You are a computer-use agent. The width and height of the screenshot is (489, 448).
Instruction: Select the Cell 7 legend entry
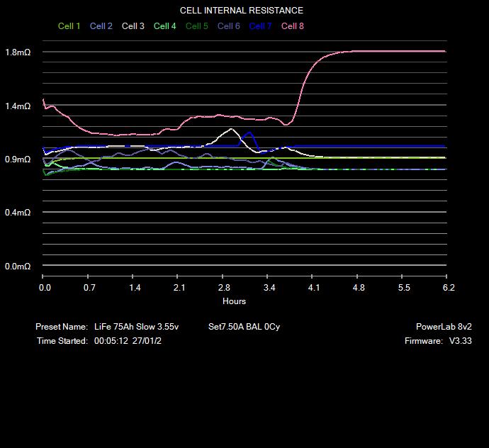point(260,26)
